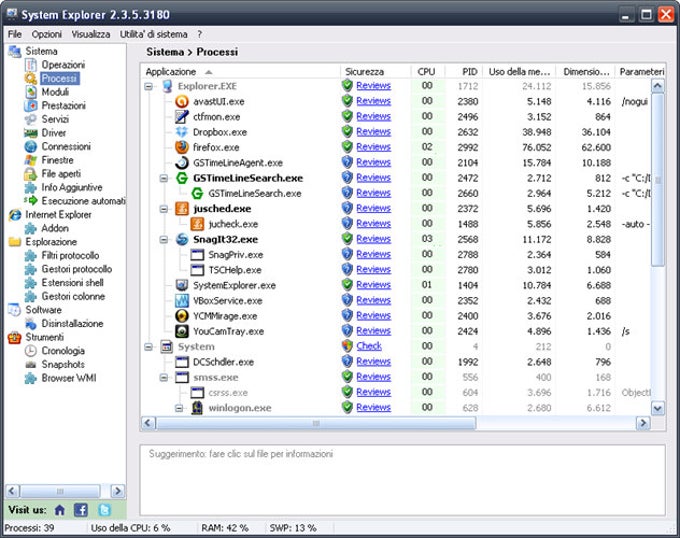Collapse the Explorer.EXE process tree

click(x=148, y=86)
